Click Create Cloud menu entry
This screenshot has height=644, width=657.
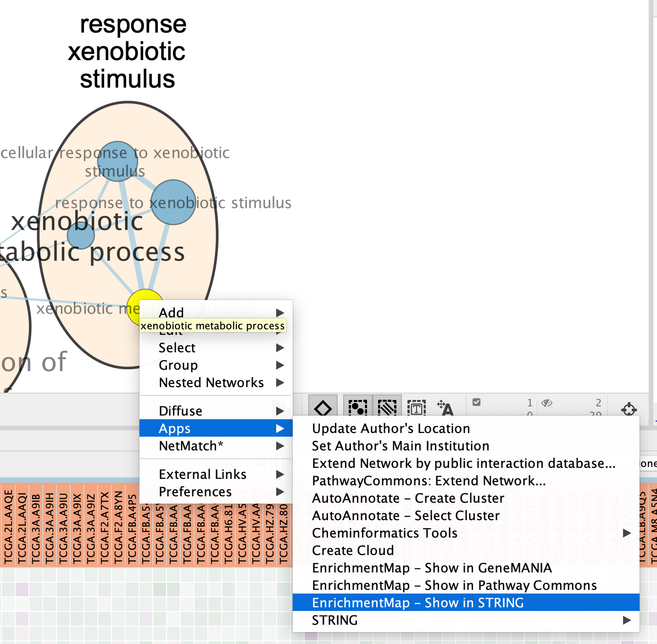point(353,550)
